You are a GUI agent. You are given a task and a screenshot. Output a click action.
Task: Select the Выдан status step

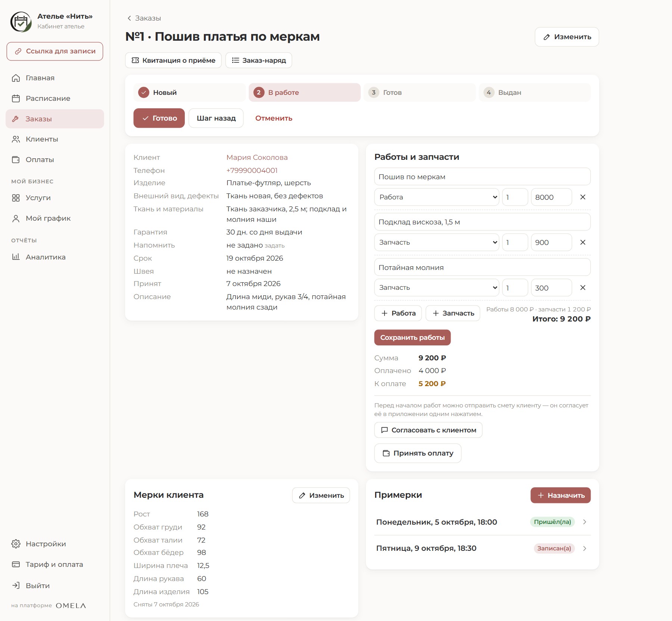pos(535,93)
